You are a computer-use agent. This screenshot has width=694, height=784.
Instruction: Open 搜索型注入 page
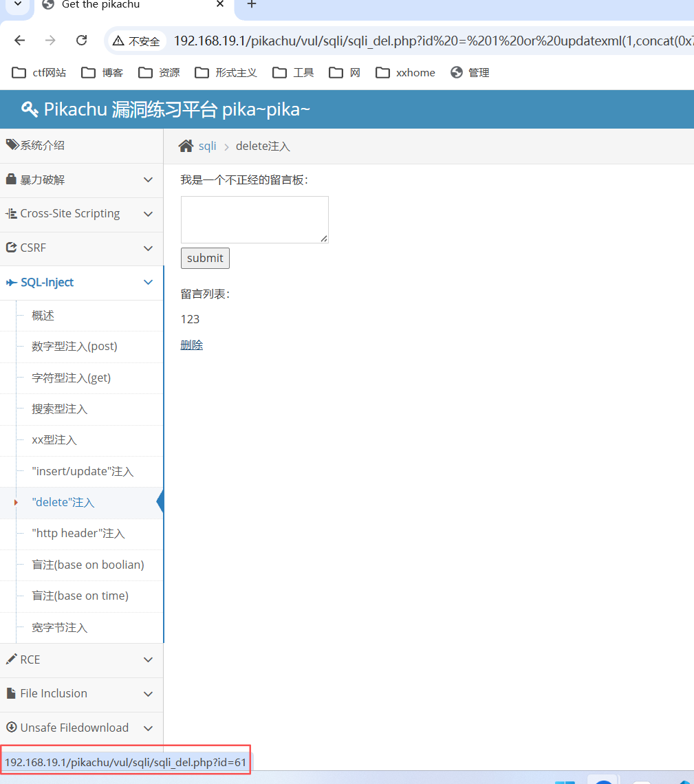coord(60,409)
